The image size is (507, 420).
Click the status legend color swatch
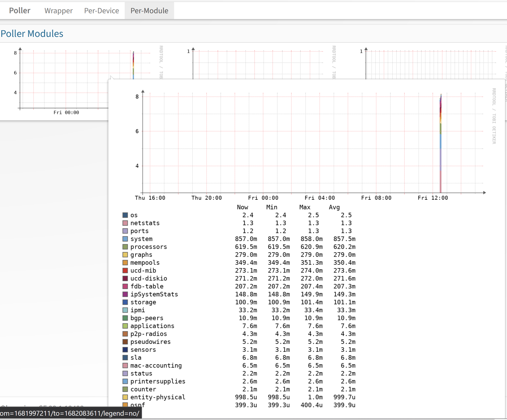[125, 373]
